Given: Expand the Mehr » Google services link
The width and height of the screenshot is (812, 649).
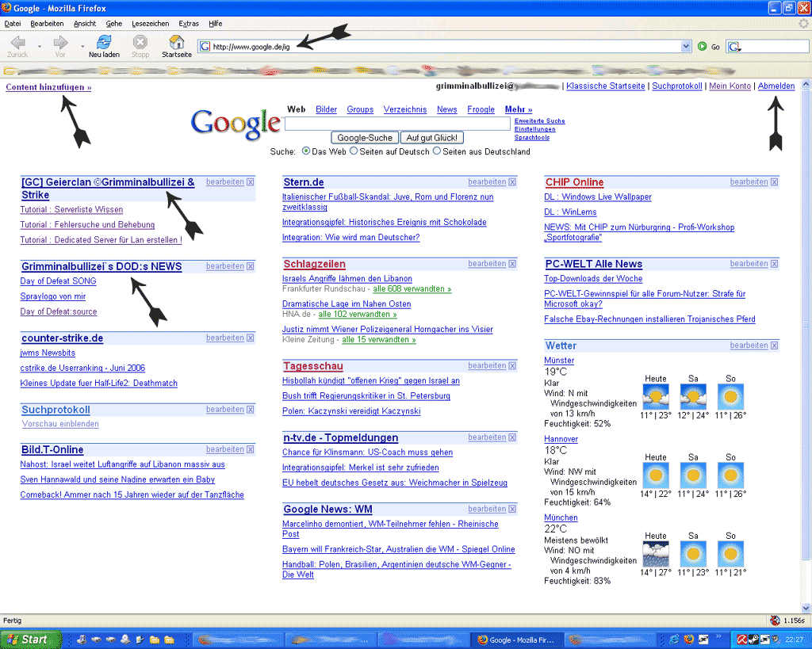Looking at the screenshot, I should coord(519,109).
